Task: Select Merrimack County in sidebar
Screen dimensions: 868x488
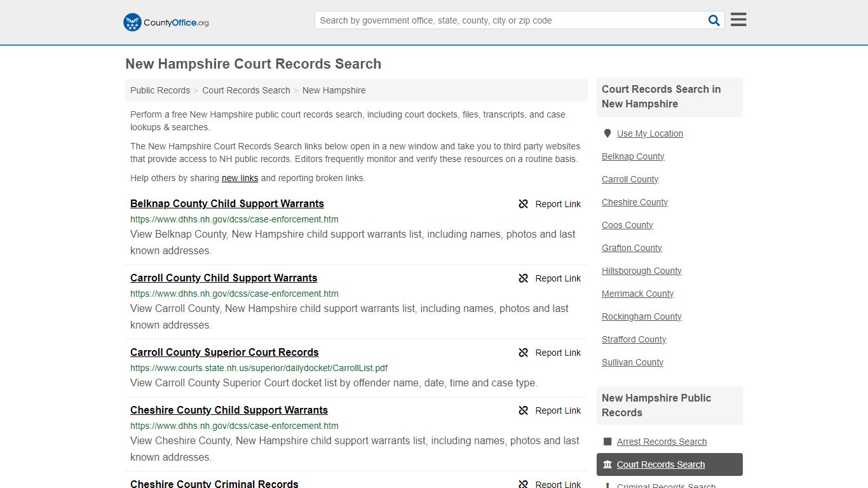Action: pyautogui.click(x=637, y=294)
